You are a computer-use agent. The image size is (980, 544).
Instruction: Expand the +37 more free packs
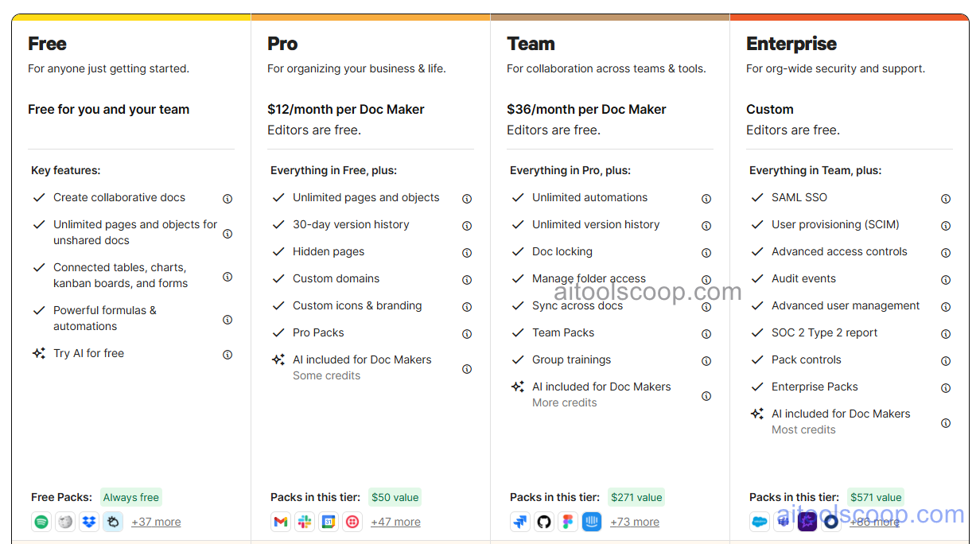pos(156,522)
